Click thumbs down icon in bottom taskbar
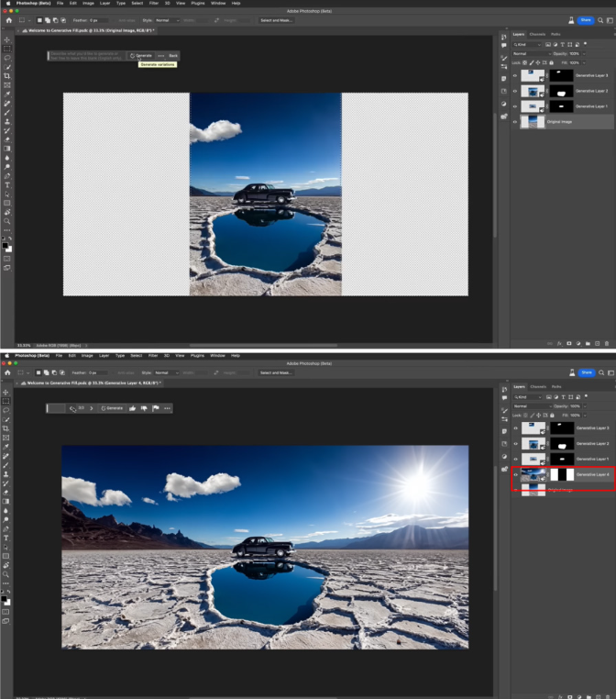 (144, 408)
